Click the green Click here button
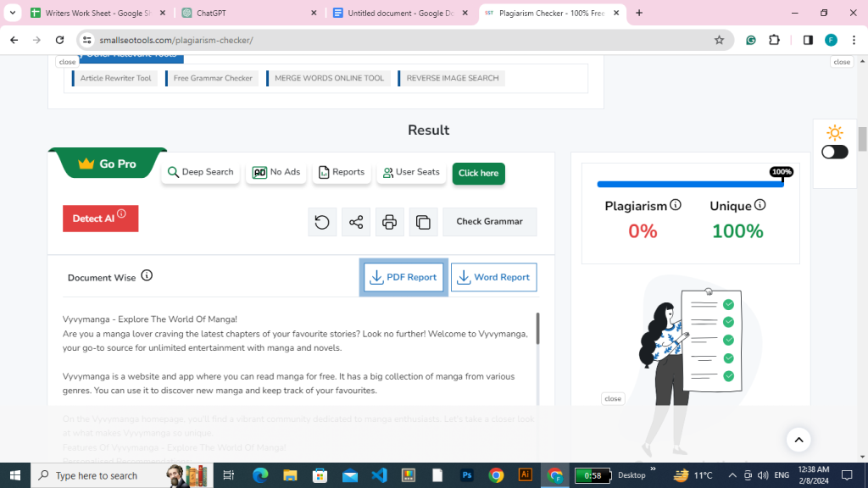Viewport: 868px width, 488px height. [478, 173]
